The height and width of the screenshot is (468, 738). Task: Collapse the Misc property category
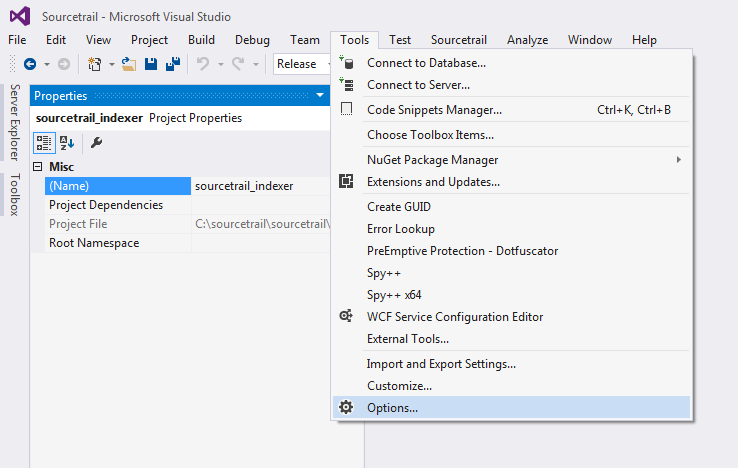38,167
